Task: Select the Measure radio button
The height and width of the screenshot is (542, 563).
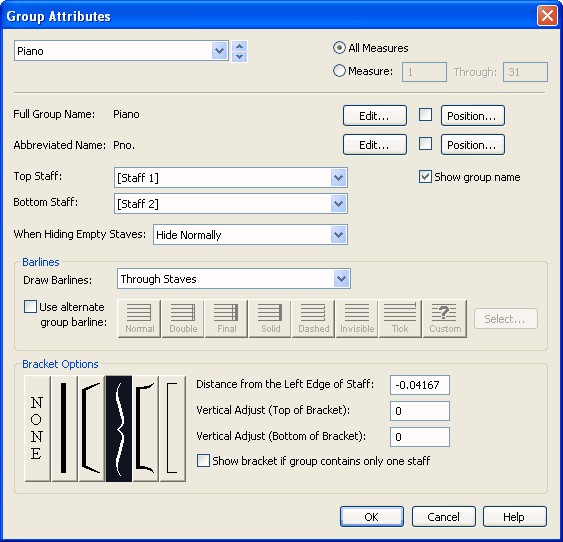Action: pyautogui.click(x=339, y=71)
